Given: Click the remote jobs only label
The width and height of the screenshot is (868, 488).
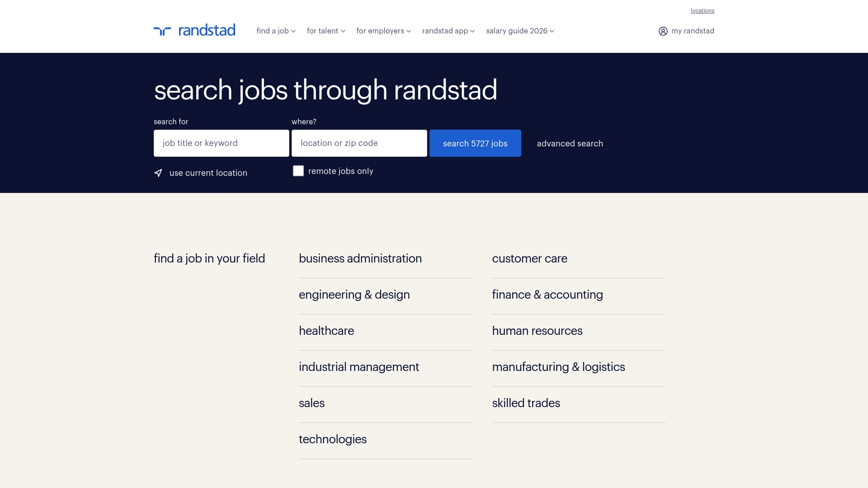Looking at the screenshot, I should pyautogui.click(x=341, y=171).
